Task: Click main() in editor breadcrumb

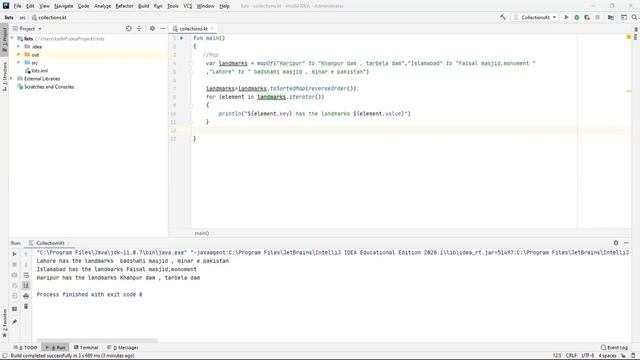Action: (x=202, y=233)
